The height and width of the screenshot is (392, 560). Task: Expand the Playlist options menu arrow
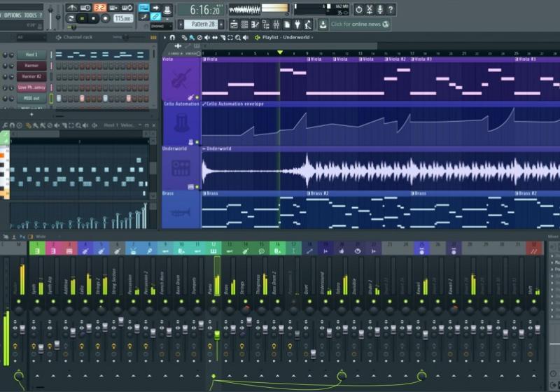pyautogui.click(x=164, y=37)
